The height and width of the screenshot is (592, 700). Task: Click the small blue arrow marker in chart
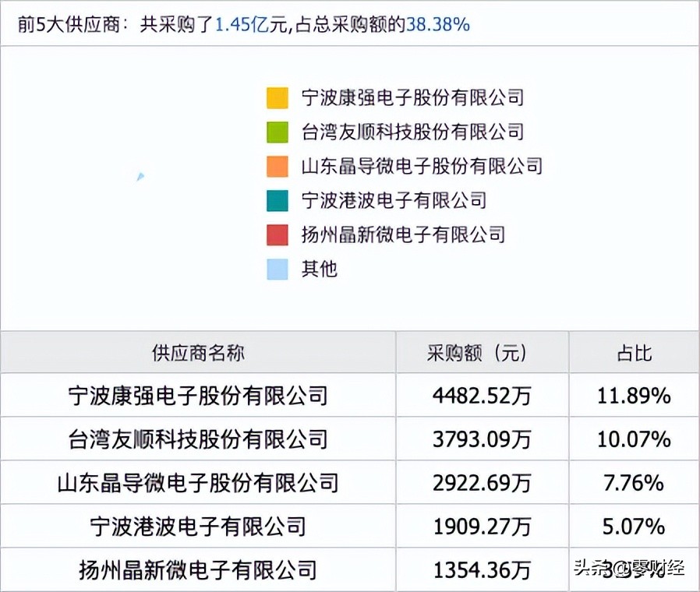click(x=140, y=176)
